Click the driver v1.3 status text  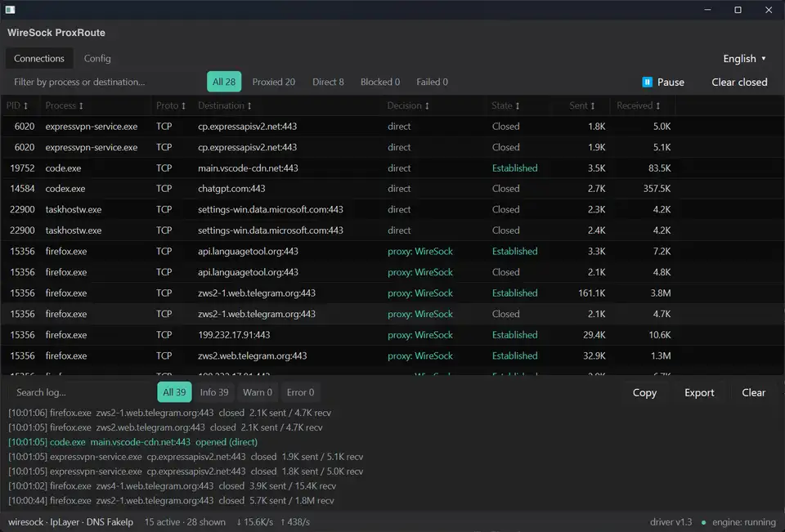tap(671, 522)
